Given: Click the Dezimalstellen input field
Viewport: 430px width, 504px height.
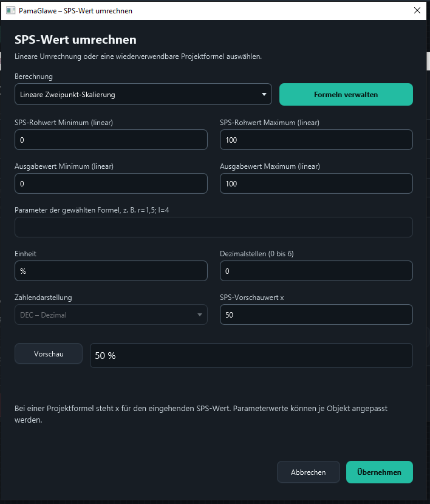Looking at the screenshot, I should [316, 271].
